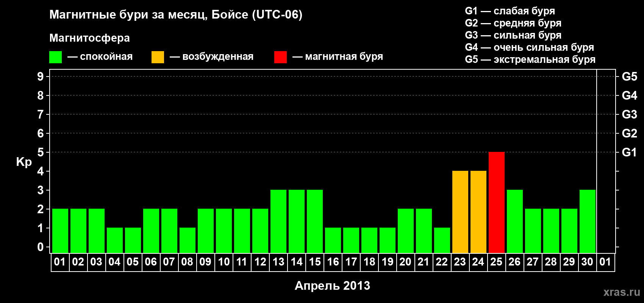Click 'G5 — экстремальная буря' legend line
This screenshot has height=303, width=644.
coord(530,60)
